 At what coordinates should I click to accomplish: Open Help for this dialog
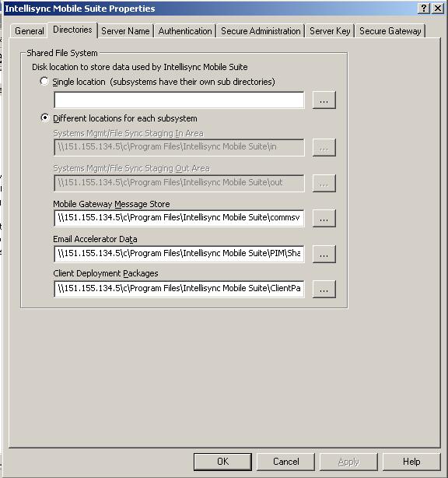click(x=411, y=462)
